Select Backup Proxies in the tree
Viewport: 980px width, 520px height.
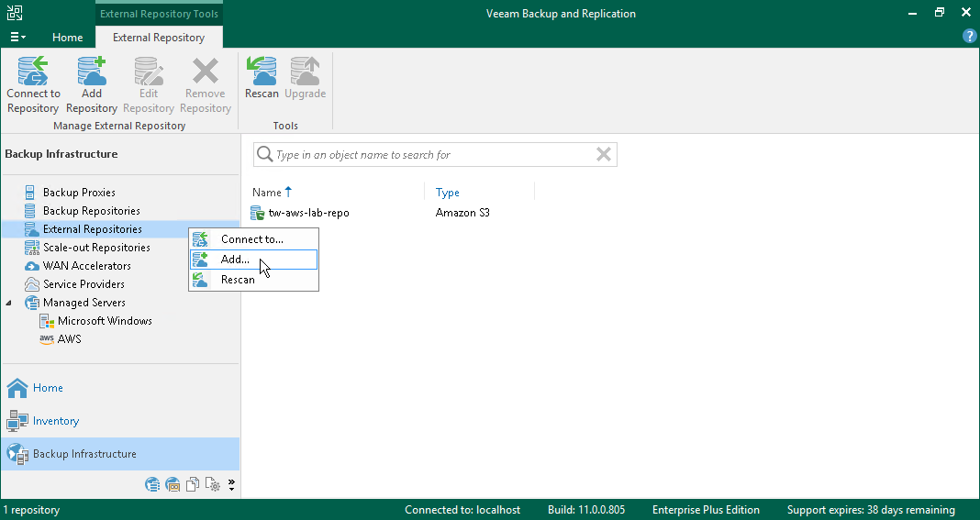click(79, 193)
